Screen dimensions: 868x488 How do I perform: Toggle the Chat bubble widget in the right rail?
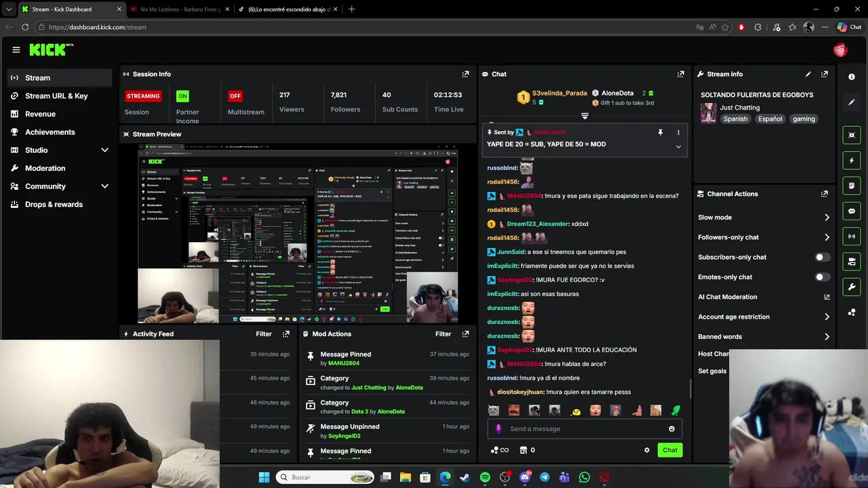[x=852, y=211]
